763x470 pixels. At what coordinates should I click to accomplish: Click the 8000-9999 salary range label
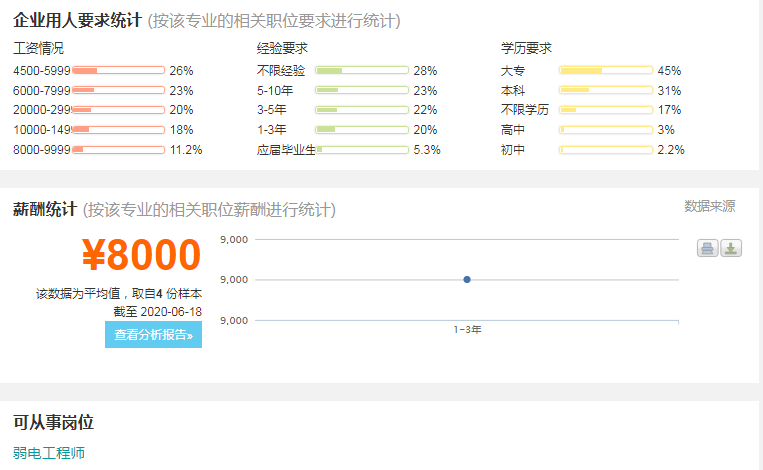click(42, 150)
